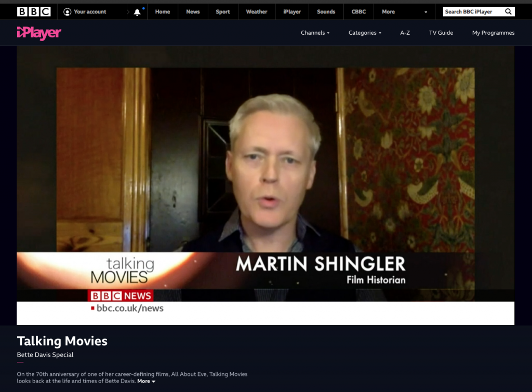The image size is (532, 392).
Task: Open the Sport section
Action: [x=222, y=12]
